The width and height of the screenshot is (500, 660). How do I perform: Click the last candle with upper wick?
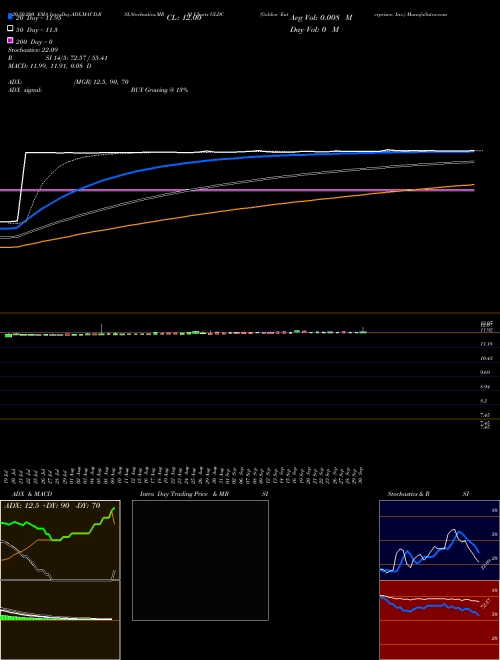tap(363, 330)
